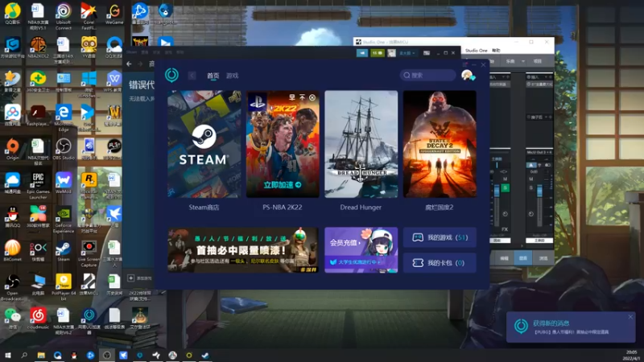Open the Studio One menu in the Studio One window

(x=476, y=51)
